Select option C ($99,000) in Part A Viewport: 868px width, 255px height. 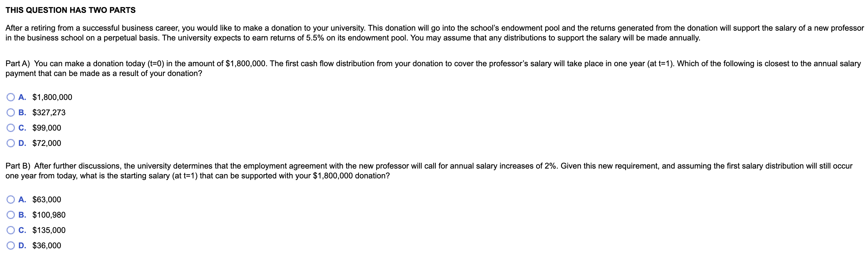click(x=11, y=128)
